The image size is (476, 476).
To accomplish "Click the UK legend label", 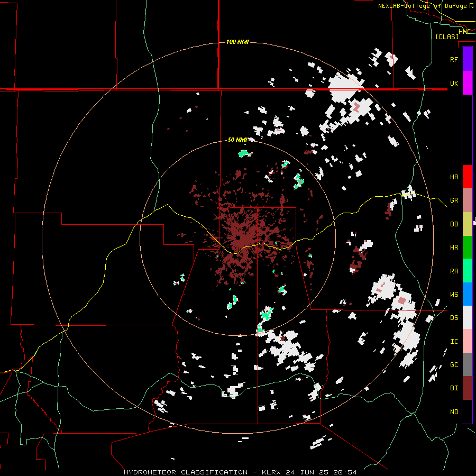I will pyautogui.click(x=454, y=83).
